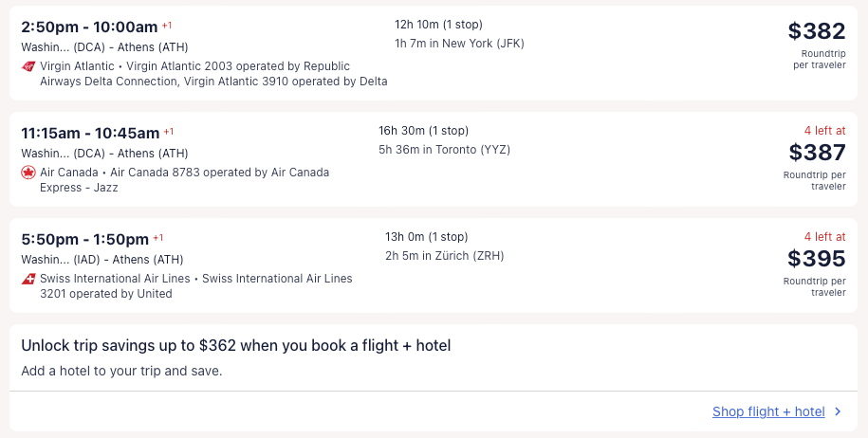Click the chevron arrow beside Shop flight + hotel
Screen dimensions: 868x438
click(838, 411)
